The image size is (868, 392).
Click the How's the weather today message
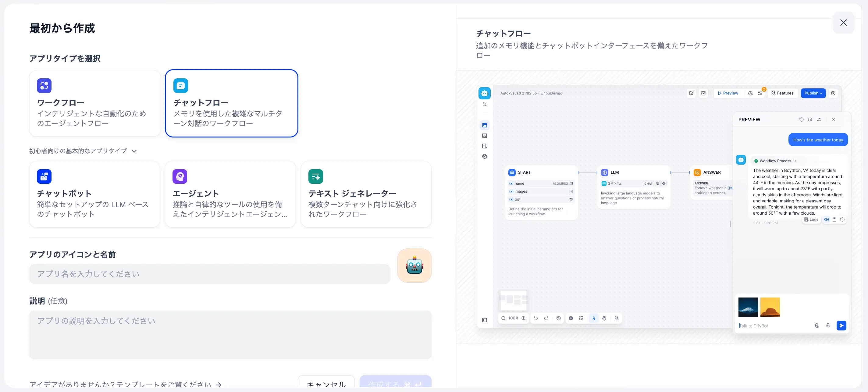(818, 140)
